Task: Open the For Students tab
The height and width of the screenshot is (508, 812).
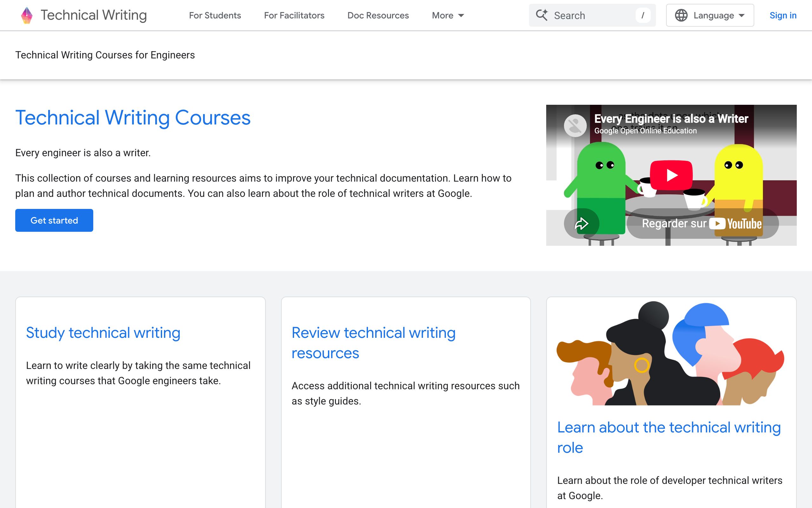Action: 215,16
